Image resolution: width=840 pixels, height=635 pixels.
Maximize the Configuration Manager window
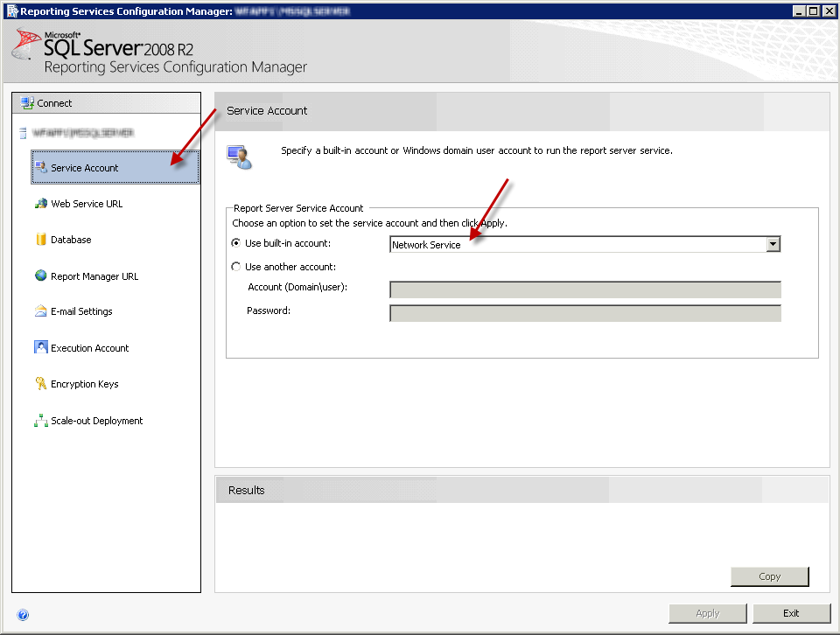pyautogui.click(x=813, y=10)
